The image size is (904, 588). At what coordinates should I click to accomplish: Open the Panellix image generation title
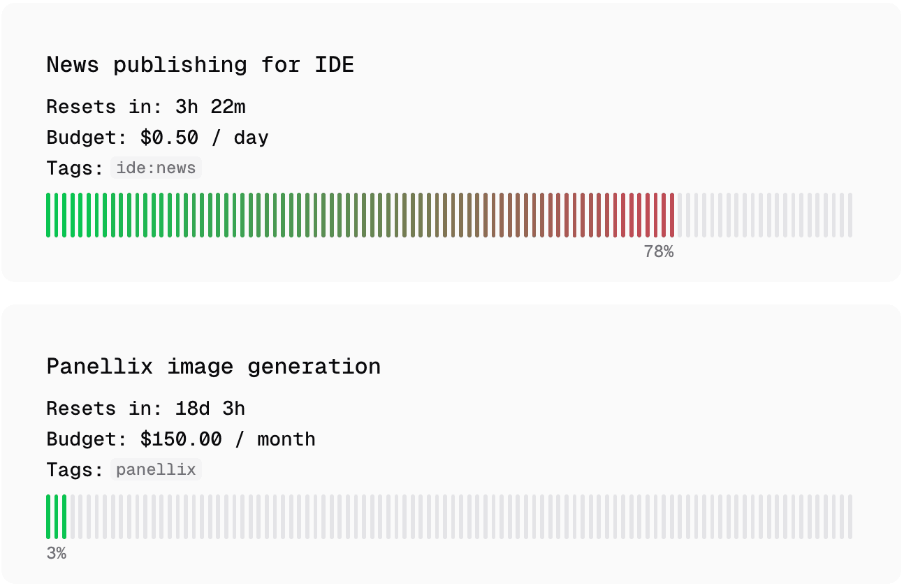coord(213,367)
